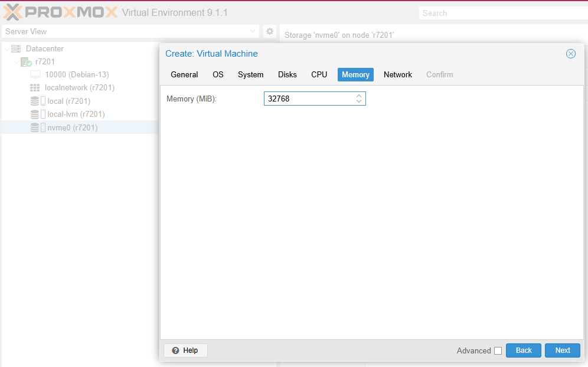Select the 10000 (Debian-13) VM monitor icon
Viewport: 588px width, 367px height.
click(35, 74)
